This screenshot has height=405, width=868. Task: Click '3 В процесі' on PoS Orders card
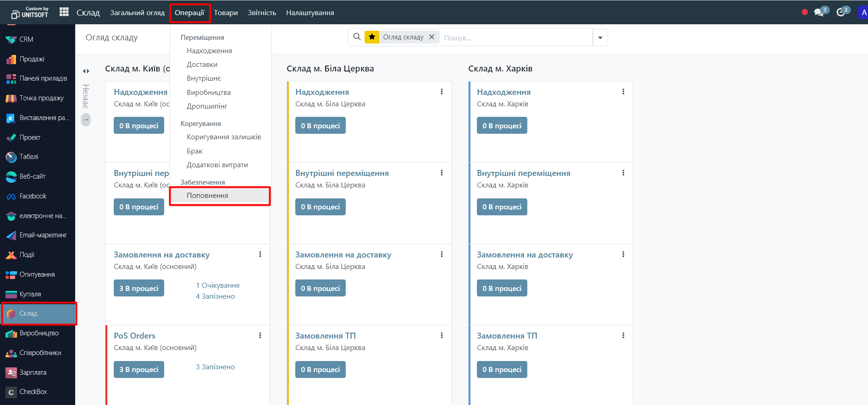[138, 370]
